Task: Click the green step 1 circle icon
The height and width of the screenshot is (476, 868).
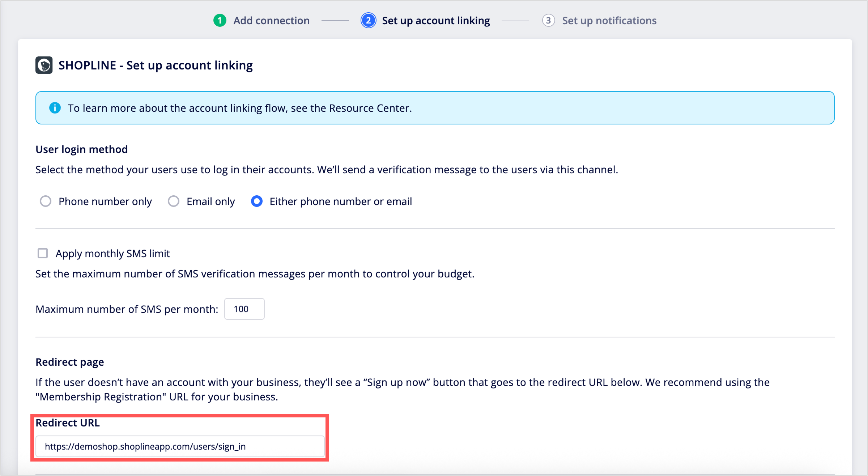Action: pos(220,21)
